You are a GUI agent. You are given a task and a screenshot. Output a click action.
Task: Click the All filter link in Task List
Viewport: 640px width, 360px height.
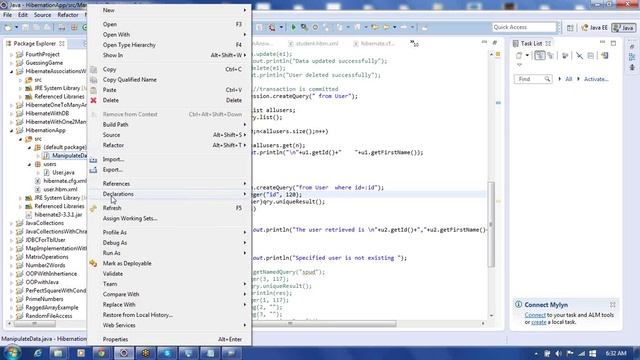pyautogui.click(x=568, y=79)
